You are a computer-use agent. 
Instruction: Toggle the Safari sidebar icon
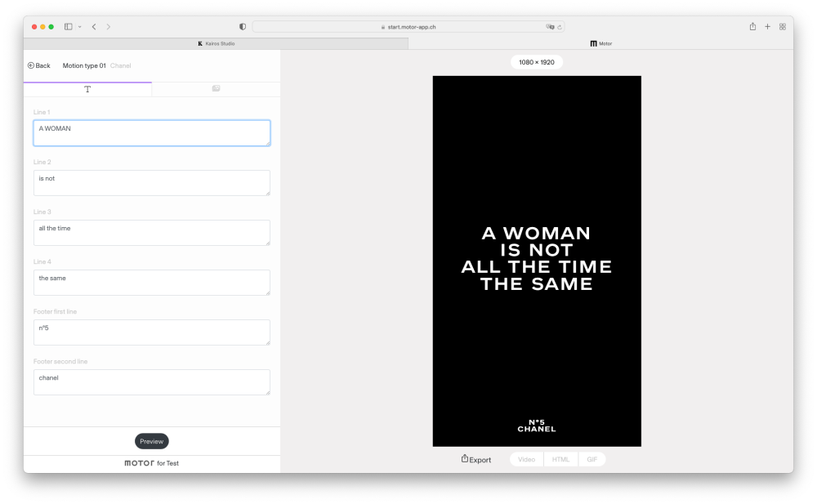[x=69, y=27]
